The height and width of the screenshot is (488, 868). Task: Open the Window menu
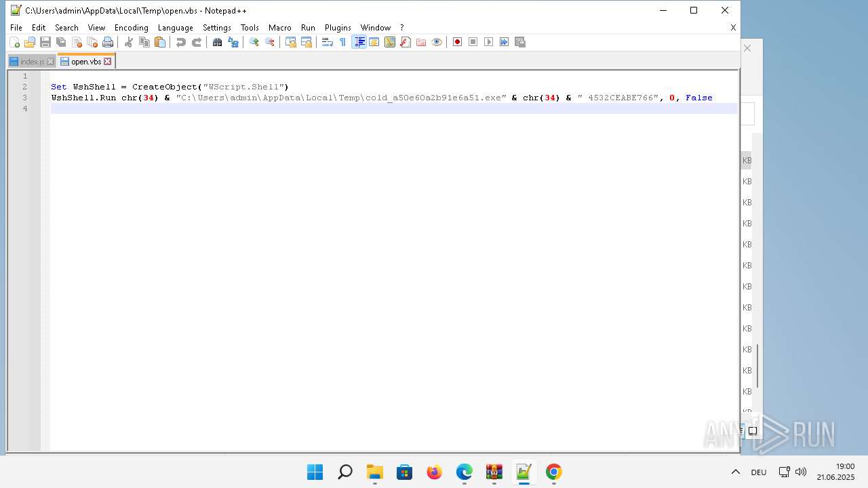point(375,28)
